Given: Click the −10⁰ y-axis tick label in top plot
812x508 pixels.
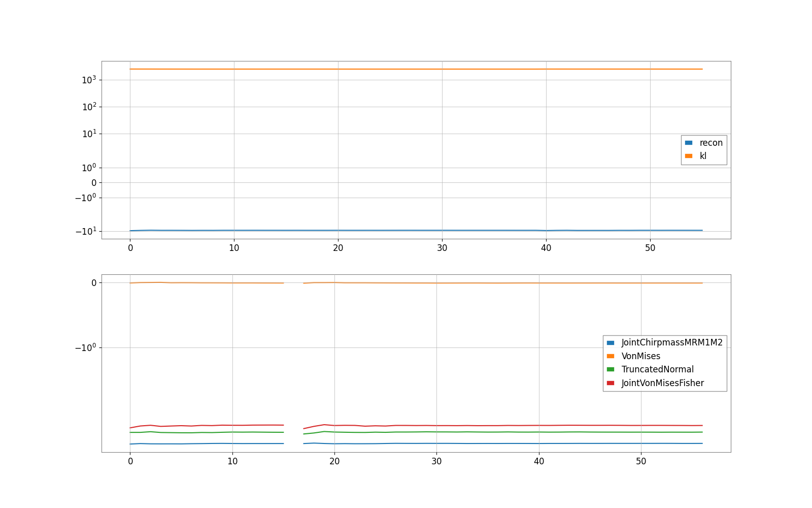Looking at the screenshot, I should (85, 198).
